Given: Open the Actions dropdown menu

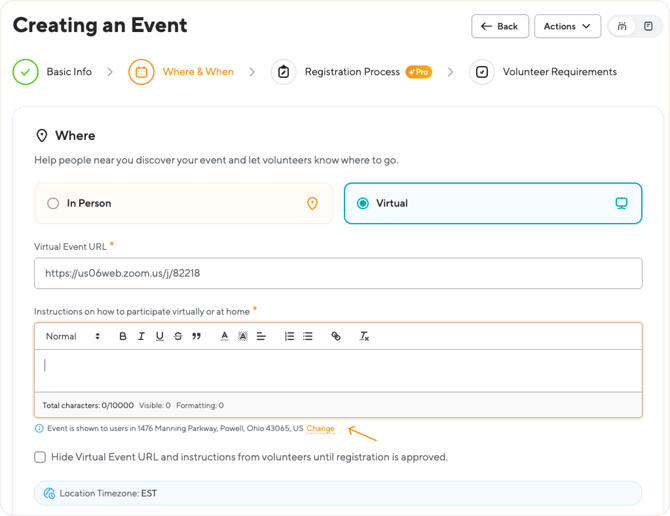Looking at the screenshot, I should 567,26.
